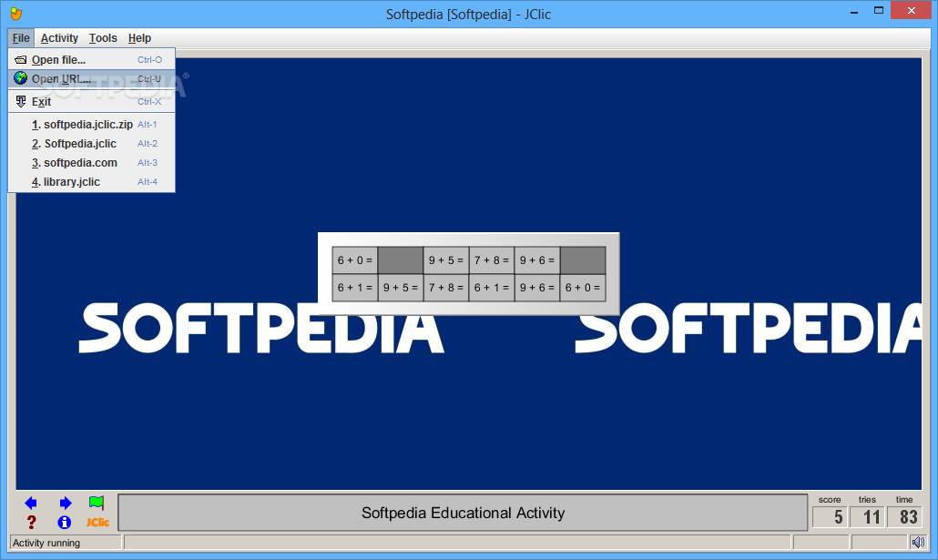Click the score counter showing 5
Screen dimensions: 938x560
[830, 517]
